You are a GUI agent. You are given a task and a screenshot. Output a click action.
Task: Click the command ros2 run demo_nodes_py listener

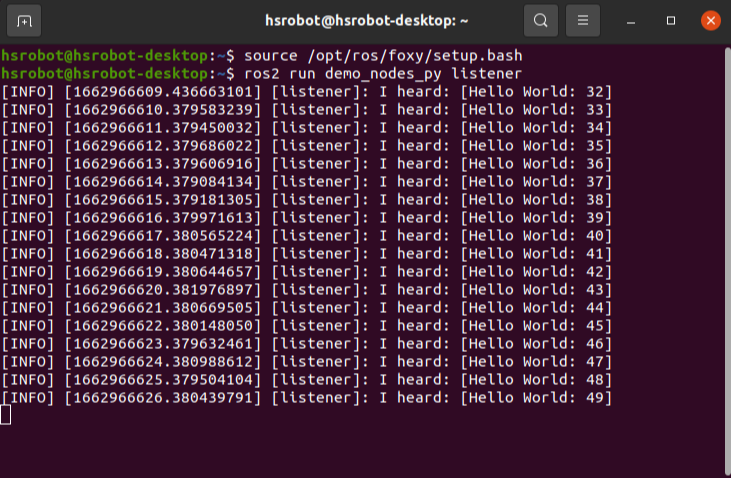pos(383,74)
